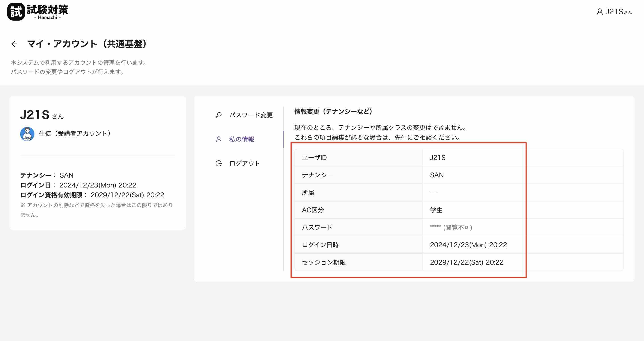Viewport: 644px width, 341px height.
Task: Click the ログイン日時 value in the table
Action: point(469,245)
